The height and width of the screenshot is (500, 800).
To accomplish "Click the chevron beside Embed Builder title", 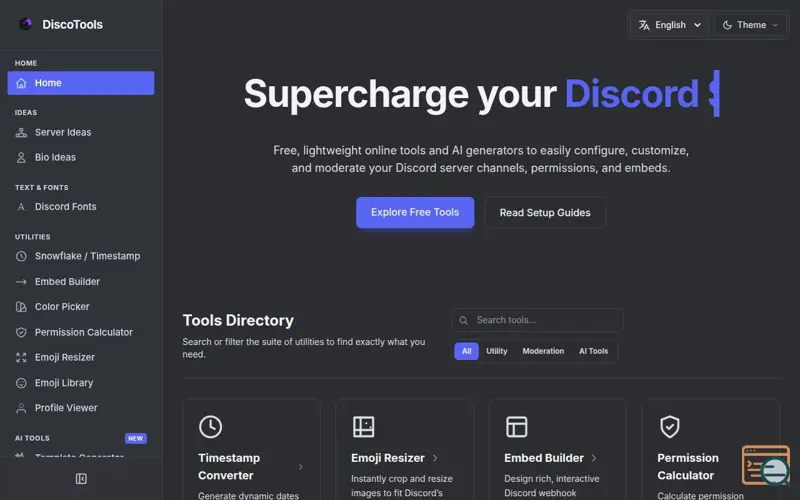I will [x=594, y=458].
